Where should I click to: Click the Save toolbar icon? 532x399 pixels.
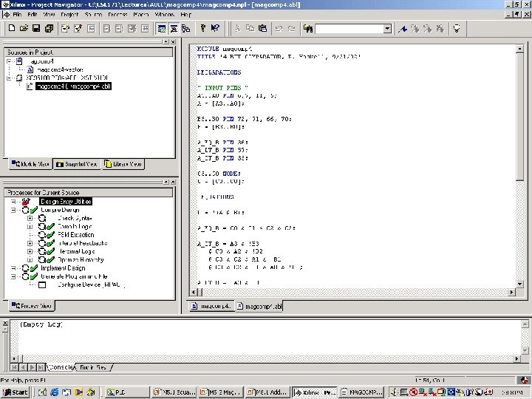point(36,28)
